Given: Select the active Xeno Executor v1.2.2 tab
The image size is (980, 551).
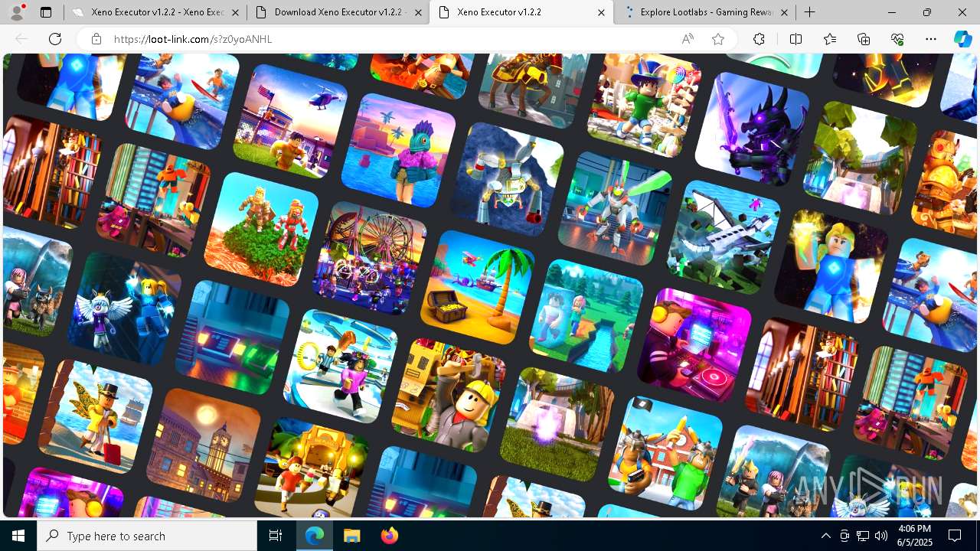Looking at the screenshot, I should coord(521,12).
